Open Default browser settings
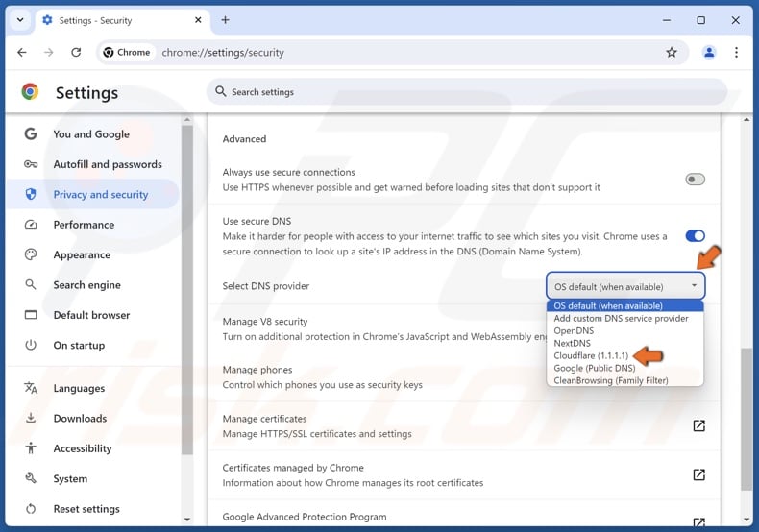 point(92,315)
